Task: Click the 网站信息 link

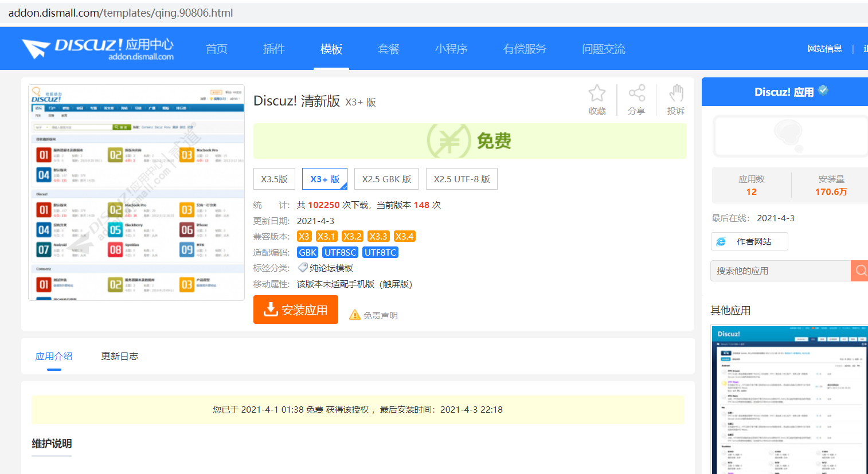Action: [x=824, y=49]
